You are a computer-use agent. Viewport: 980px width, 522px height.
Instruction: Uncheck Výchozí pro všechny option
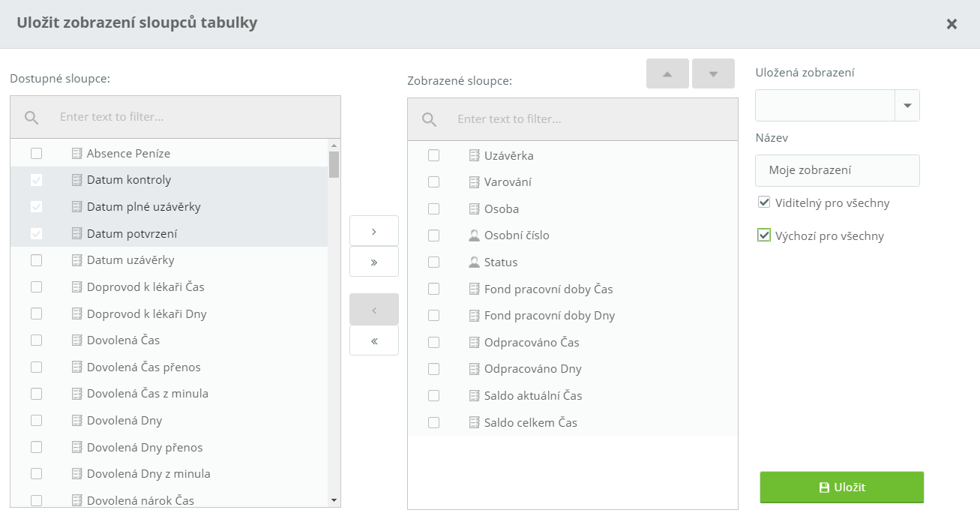(x=764, y=235)
